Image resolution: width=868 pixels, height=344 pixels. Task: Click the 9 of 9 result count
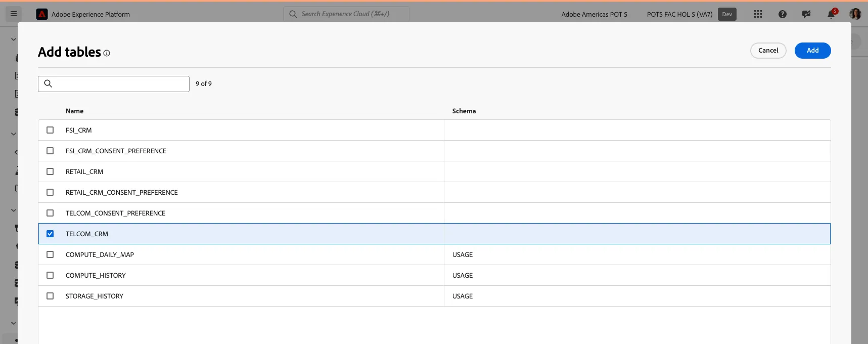click(204, 84)
